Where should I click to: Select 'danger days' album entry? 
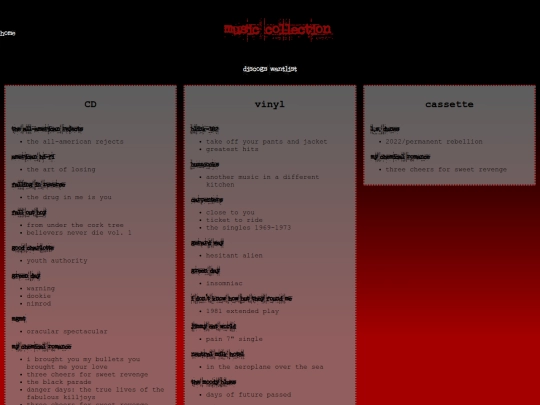[95, 393]
